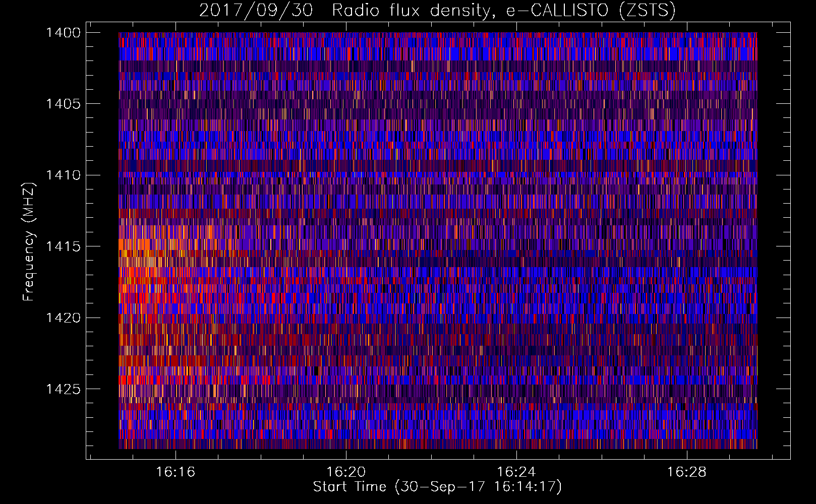
Task: Click the 1405 frequency tick label
Action: point(63,104)
